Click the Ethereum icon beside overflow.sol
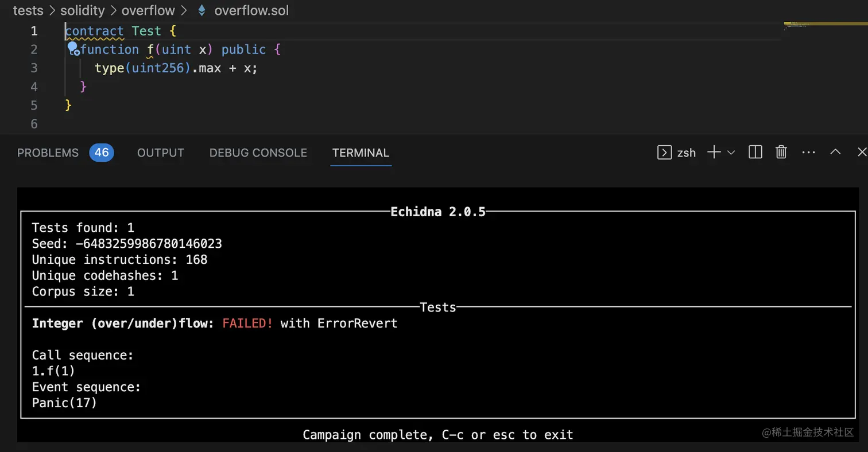868x452 pixels. point(201,10)
